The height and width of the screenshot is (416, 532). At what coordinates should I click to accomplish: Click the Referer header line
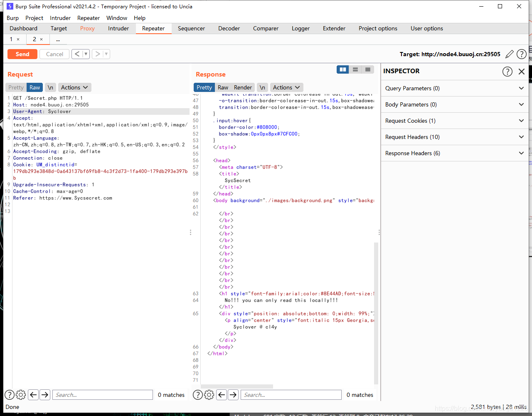[x=62, y=198]
